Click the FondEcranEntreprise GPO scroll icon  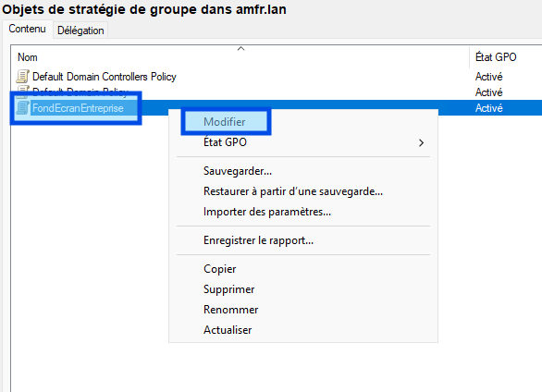pos(23,108)
